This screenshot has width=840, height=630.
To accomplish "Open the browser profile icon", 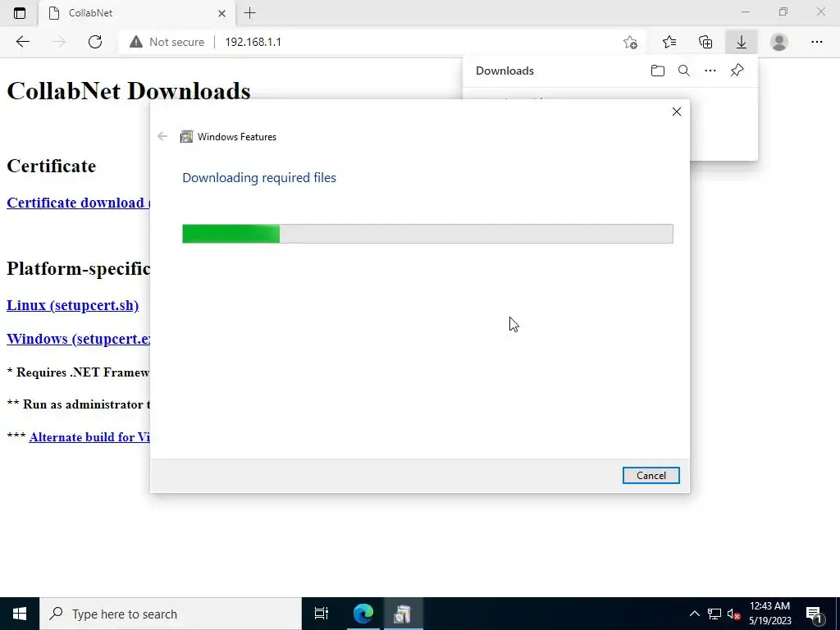I will [779, 42].
